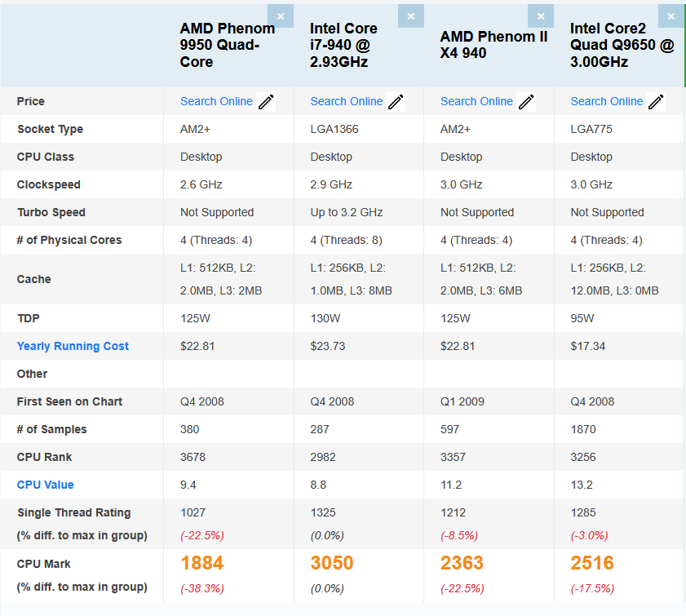Select AMD Phenom 9950 Quad-Core heading

228,45
